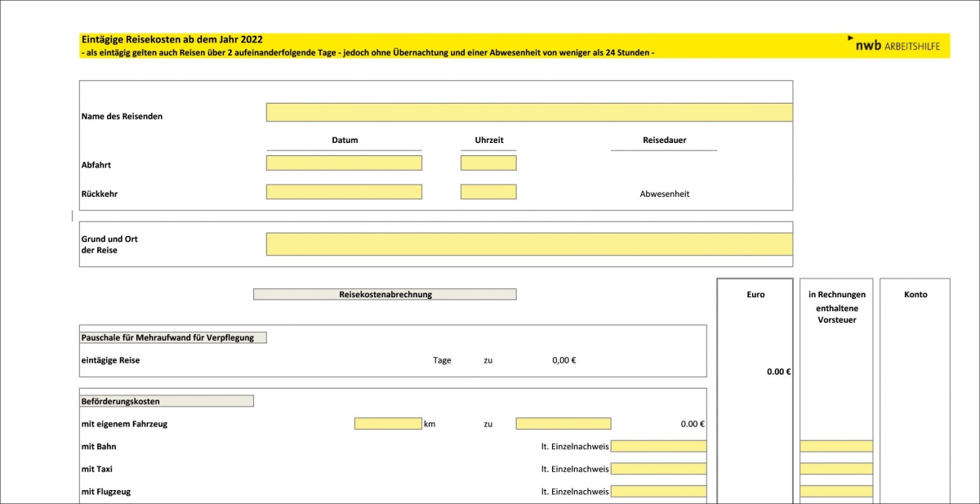
Task: Click the Konto column header
Action: click(x=915, y=295)
